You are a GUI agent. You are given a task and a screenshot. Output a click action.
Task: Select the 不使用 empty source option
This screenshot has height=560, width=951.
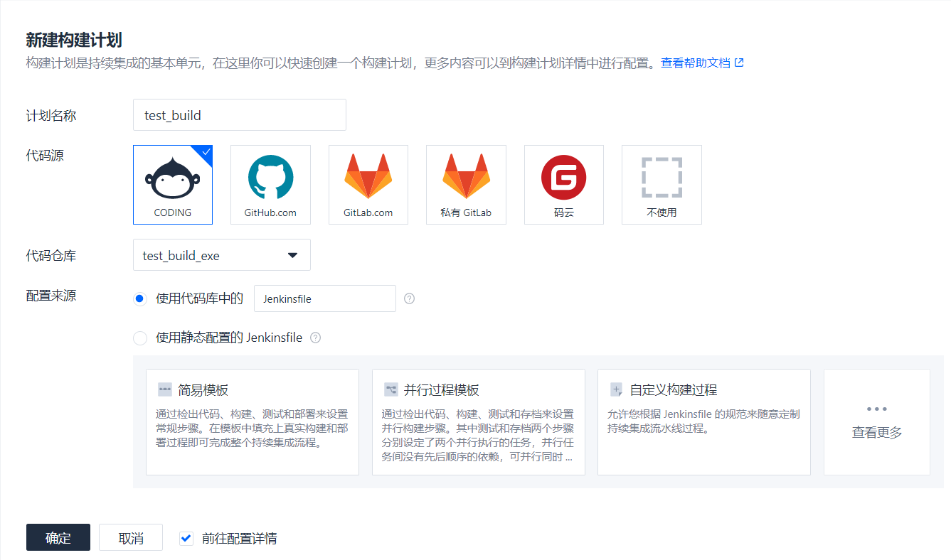[662, 185]
